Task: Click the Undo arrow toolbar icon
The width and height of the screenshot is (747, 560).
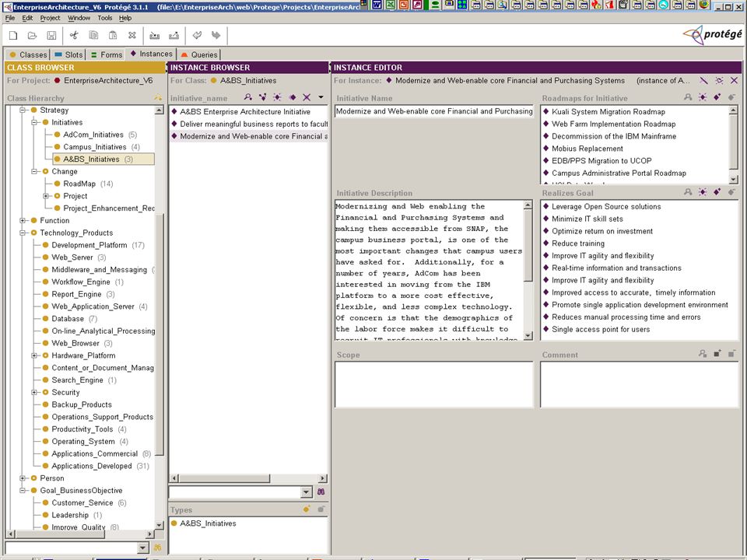Action: [197, 35]
